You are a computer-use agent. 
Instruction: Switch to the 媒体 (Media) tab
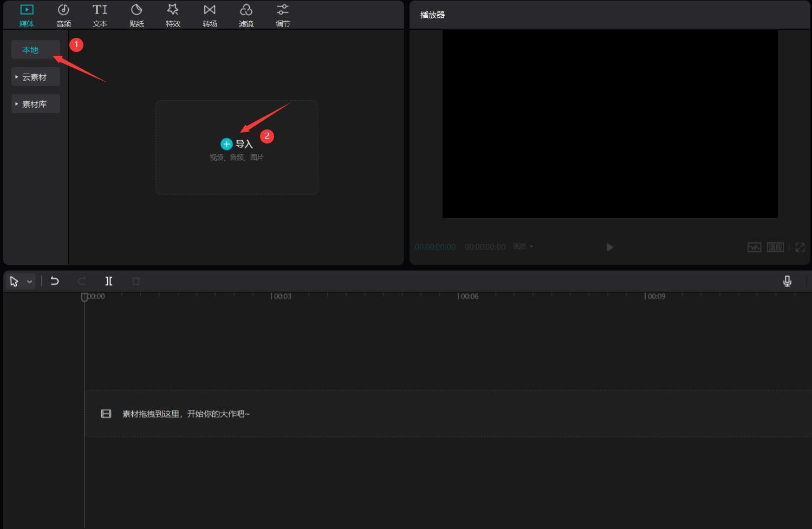pyautogui.click(x=27, y=15)
